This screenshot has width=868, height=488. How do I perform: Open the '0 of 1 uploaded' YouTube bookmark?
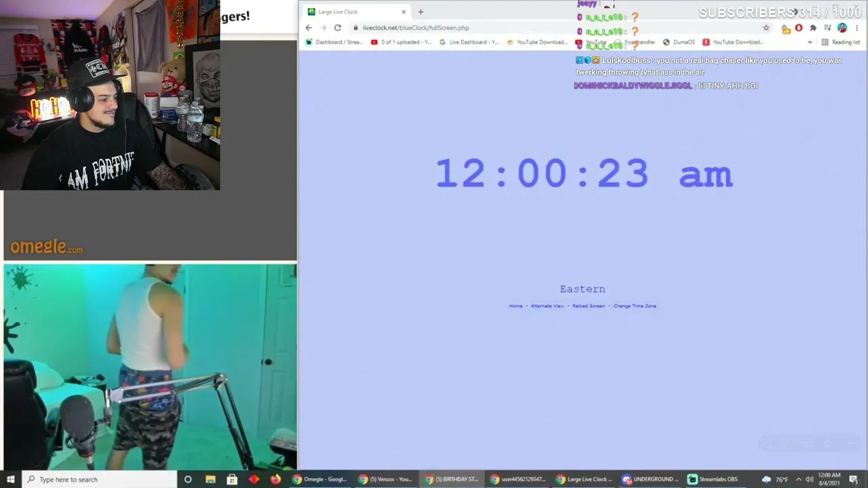(x=401, y=42)
